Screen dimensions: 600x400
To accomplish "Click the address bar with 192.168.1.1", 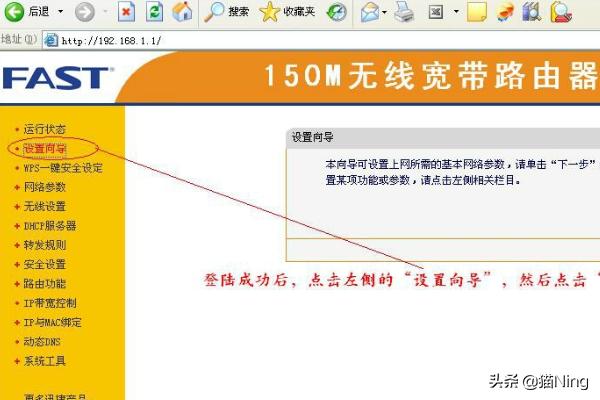I will coord(321,40).
